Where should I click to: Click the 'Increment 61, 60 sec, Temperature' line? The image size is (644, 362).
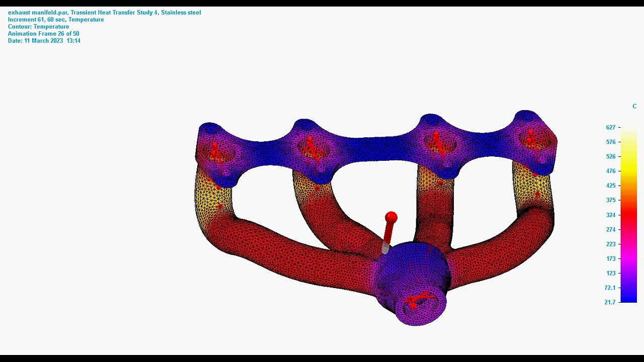coord(56,20)
